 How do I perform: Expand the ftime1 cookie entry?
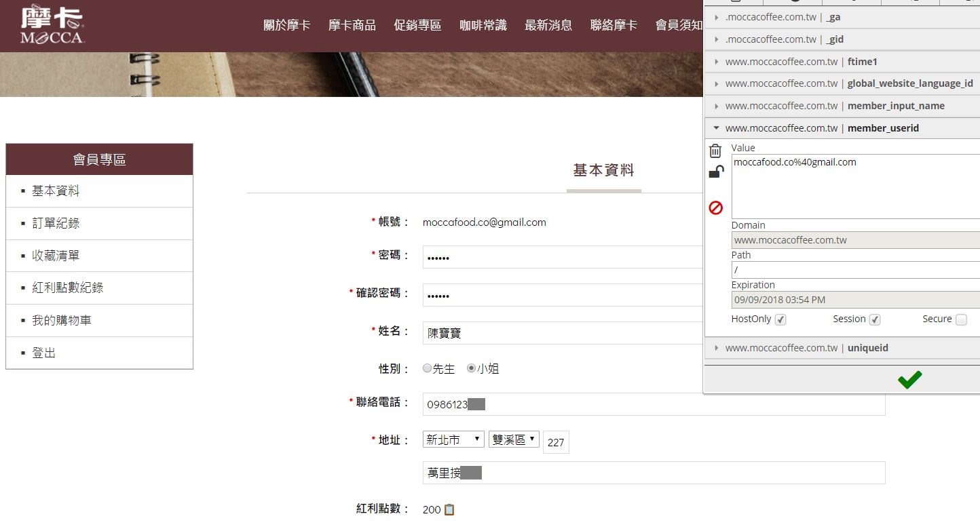tap(842, 62)
